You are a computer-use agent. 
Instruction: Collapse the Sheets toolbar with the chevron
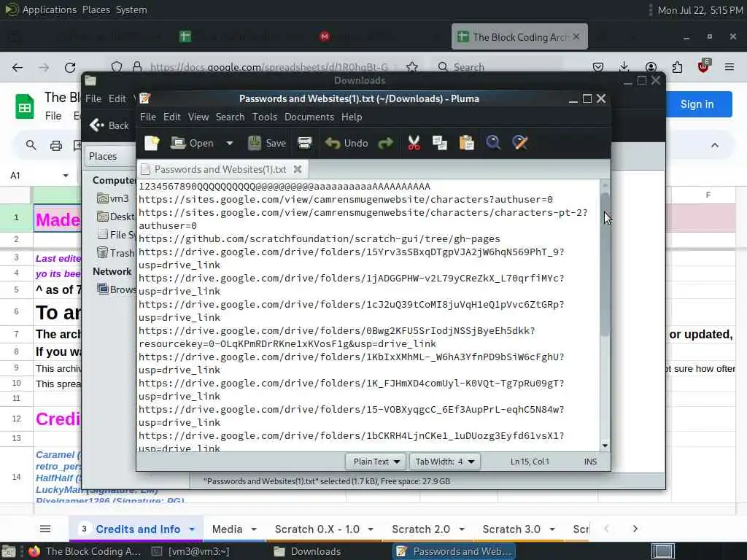715,145
